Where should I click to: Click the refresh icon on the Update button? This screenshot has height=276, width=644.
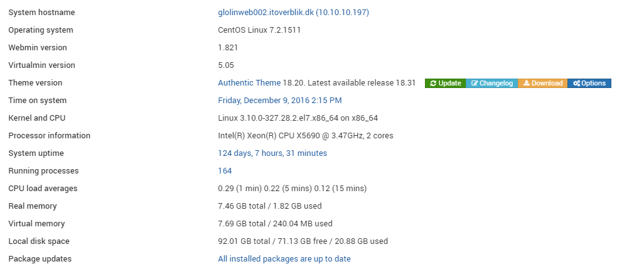point(433,84)
